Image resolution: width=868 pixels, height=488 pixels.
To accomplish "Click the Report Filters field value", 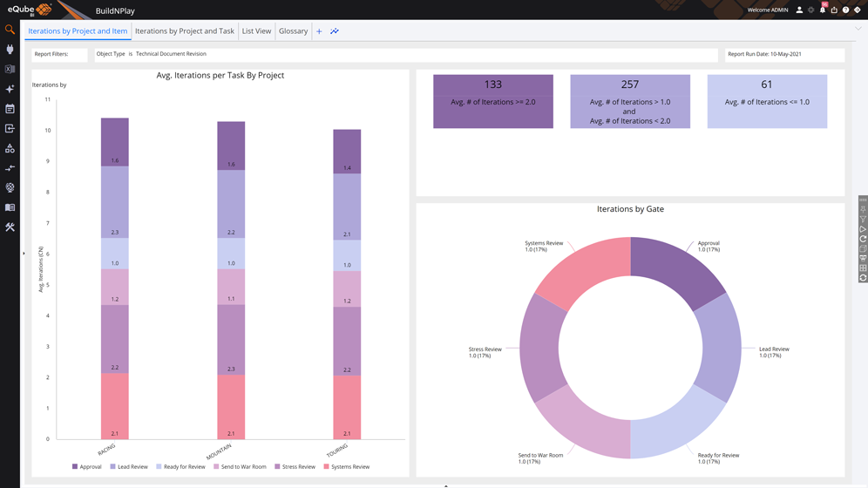I will [406, 54].
